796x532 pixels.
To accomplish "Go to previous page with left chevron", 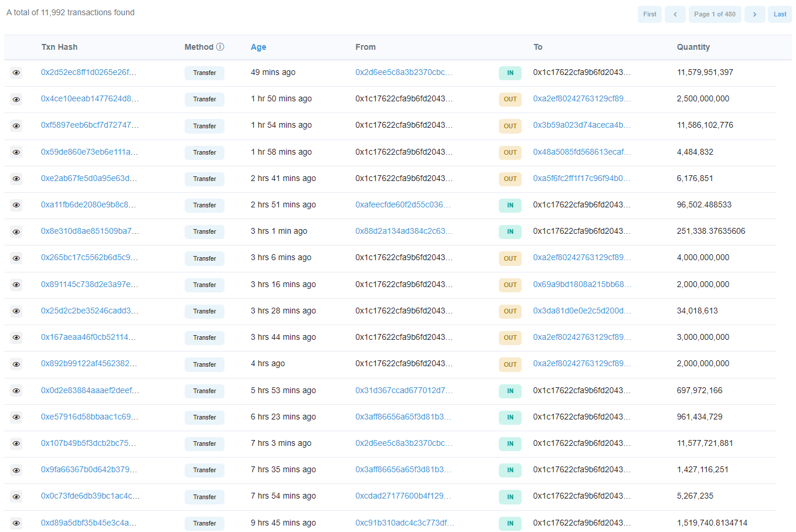I will tap(675, 14).
